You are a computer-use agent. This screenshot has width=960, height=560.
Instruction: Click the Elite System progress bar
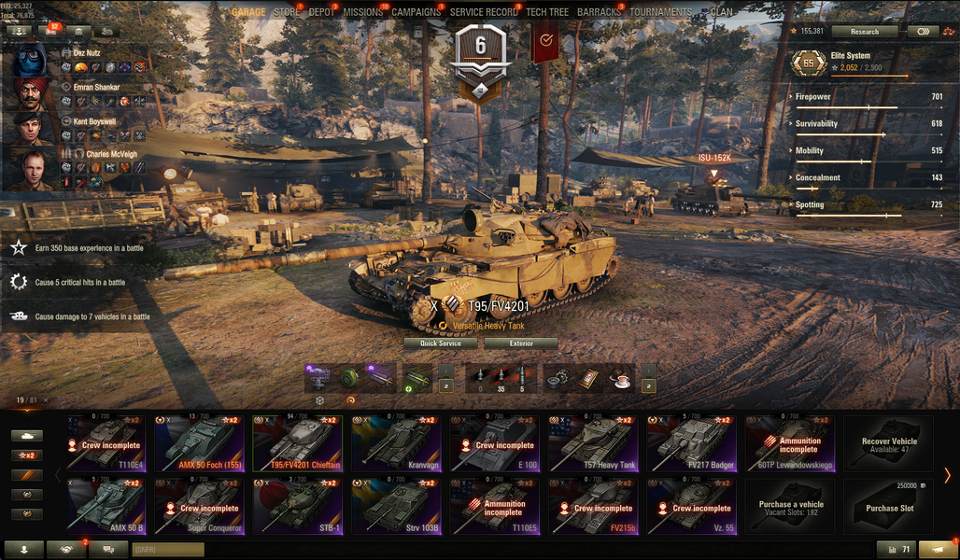[868, 76]
